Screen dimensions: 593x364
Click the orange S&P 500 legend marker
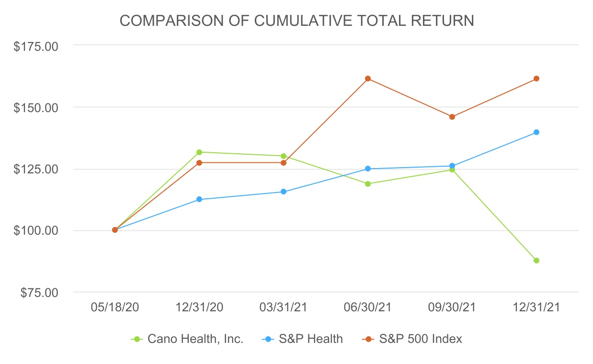(x=368, y=339)
